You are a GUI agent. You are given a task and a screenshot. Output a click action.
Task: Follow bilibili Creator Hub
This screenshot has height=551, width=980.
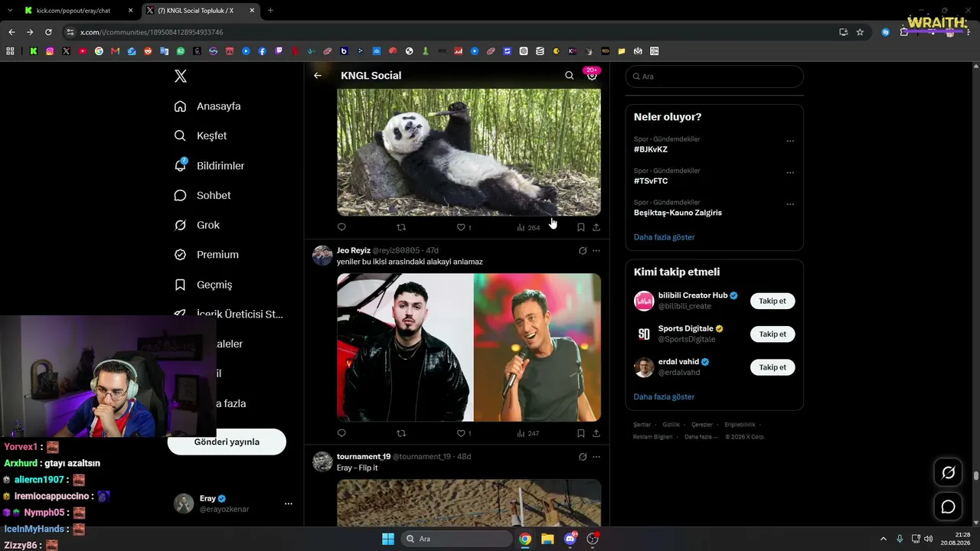773,301
